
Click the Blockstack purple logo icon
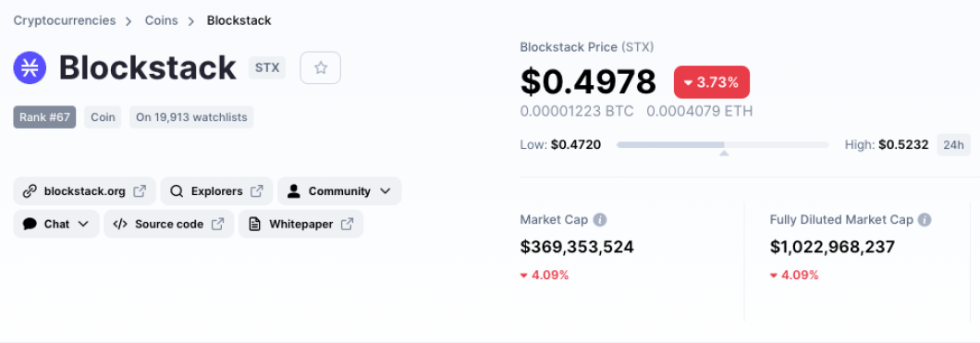[x=30, y=67]
